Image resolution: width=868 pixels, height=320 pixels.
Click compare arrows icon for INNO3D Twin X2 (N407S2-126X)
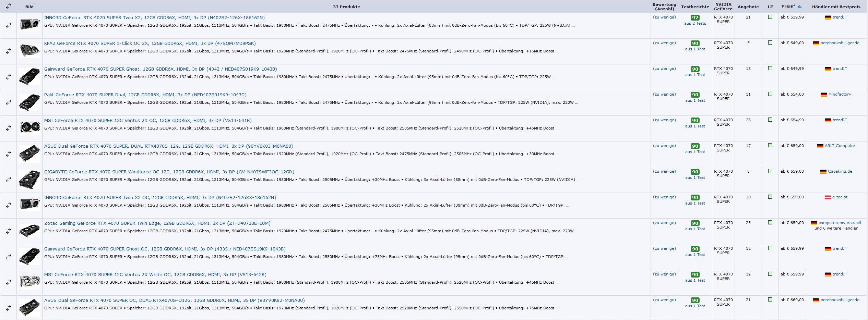9,25
